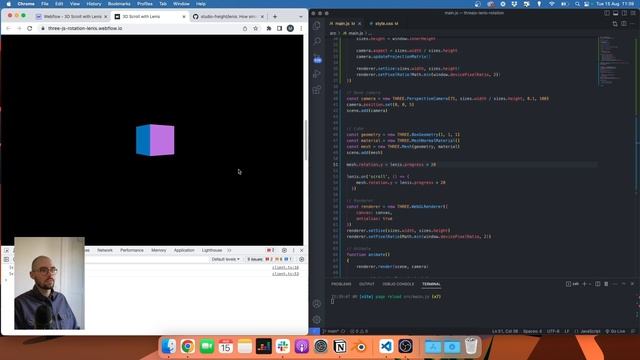Switch to the Debug Console tab
Viewport: 640px width, 360px height.
[x=398, y=284]
